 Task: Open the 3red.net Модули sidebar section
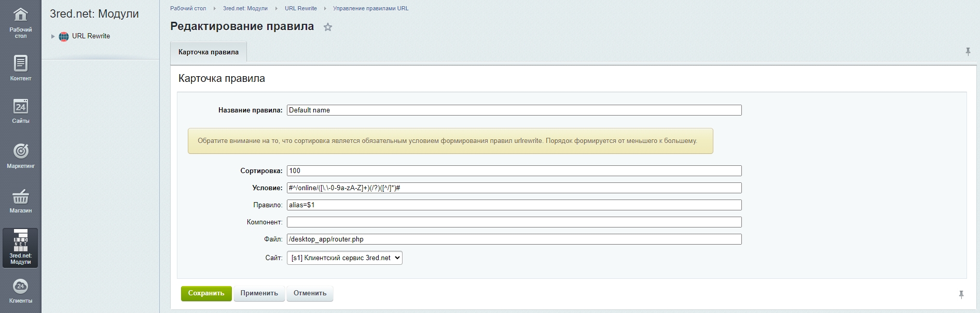point(20,248)
